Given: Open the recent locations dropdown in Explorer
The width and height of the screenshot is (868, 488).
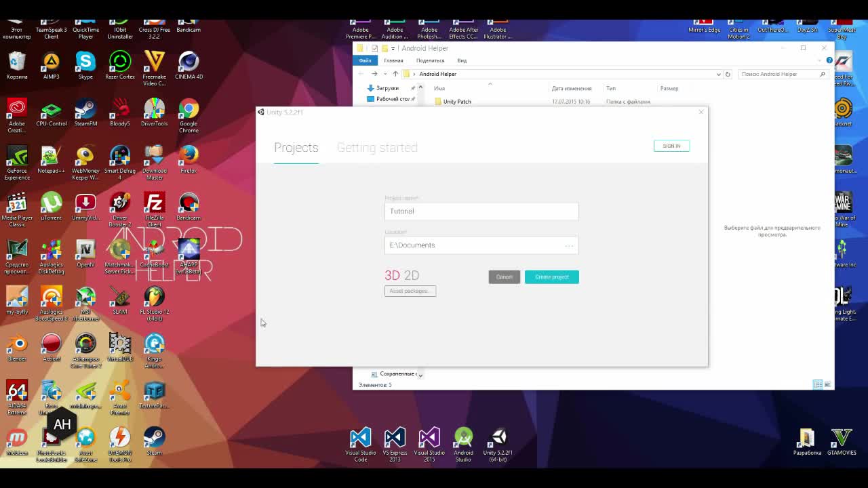Looking at the screenshot, I should [x=384, y=74].
